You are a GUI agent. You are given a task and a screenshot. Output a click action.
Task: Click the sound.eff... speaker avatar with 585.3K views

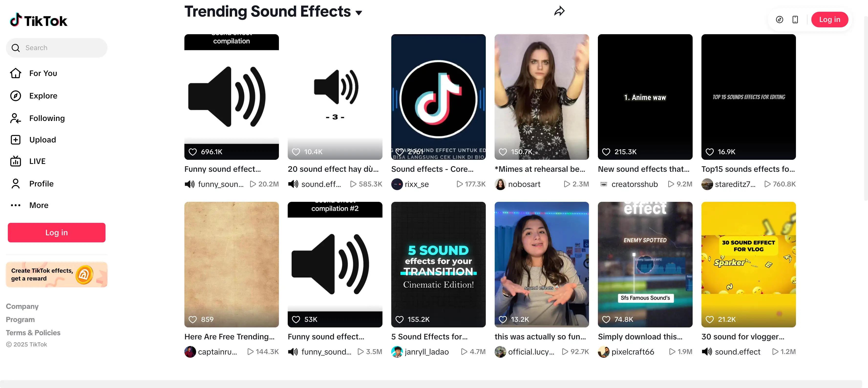[294, 184]
